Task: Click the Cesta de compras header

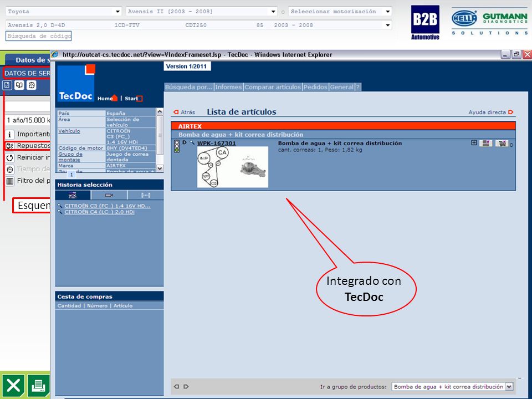Action: coord(109,296)
